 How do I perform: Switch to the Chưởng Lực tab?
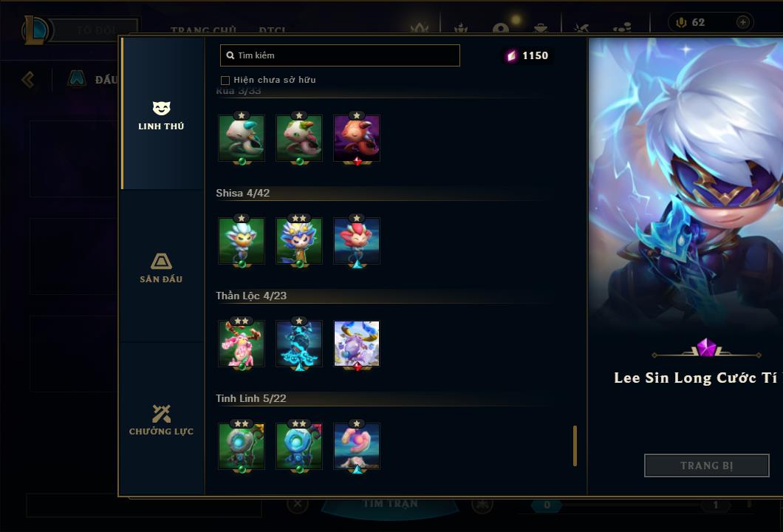pyautogui.click(x=162, y=420)
